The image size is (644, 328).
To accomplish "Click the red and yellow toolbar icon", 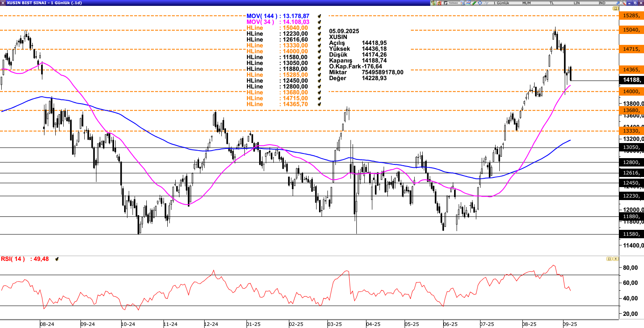I will coord(439,3).
